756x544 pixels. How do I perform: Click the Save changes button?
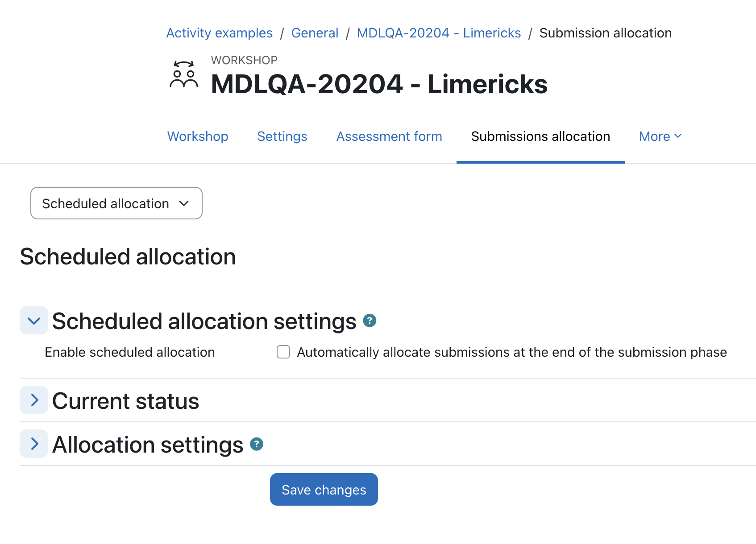[324, 490]
